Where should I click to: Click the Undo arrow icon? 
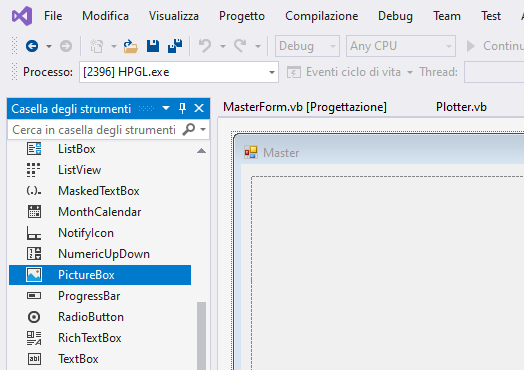pos(205,46)
